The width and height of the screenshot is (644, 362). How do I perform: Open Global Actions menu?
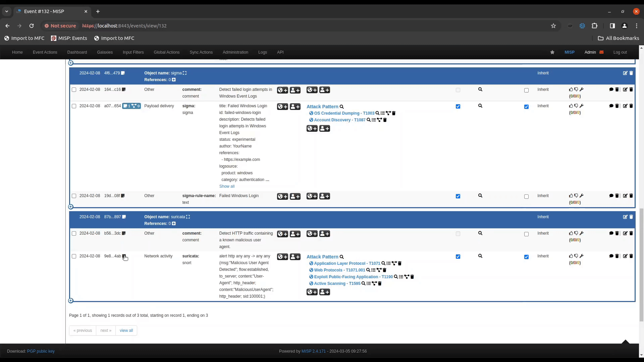tap(167, 52)
